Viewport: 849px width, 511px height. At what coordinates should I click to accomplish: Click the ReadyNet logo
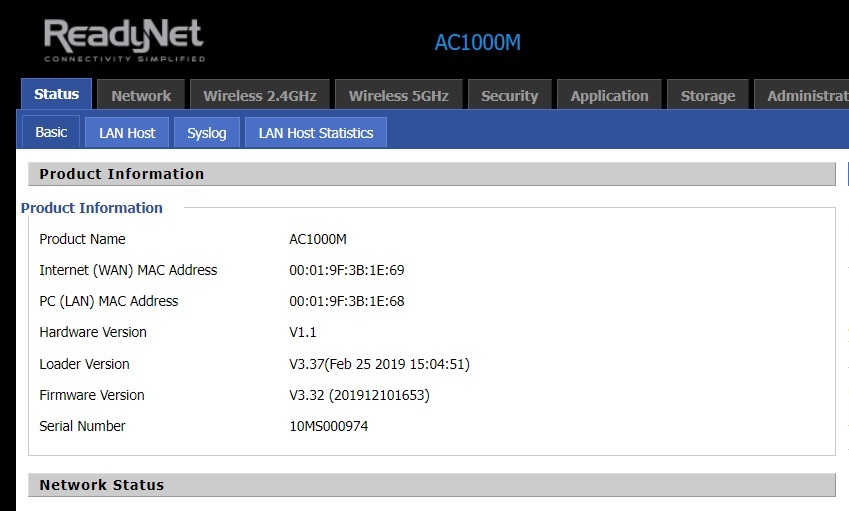(123, 40)
